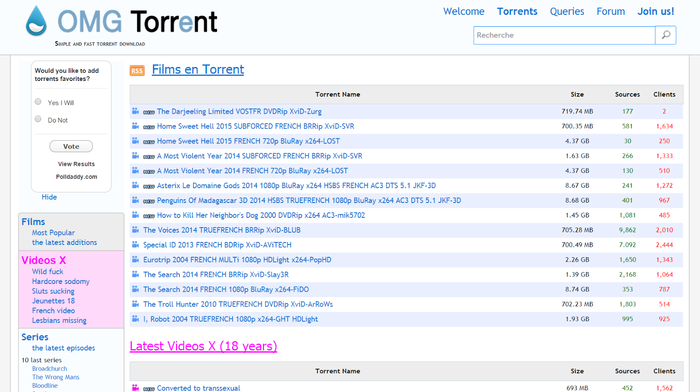700x392 pixels.
Task: Click View Results in the poll
Action: pyautogui.click(x=76, y=164)
